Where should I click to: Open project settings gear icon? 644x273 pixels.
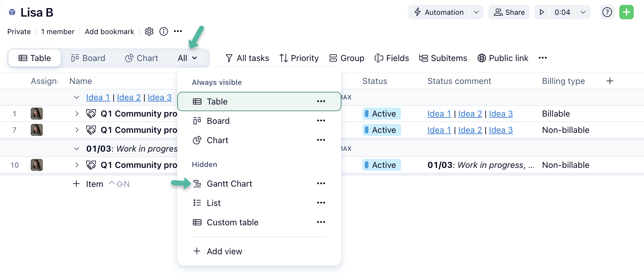coord(149,31)
